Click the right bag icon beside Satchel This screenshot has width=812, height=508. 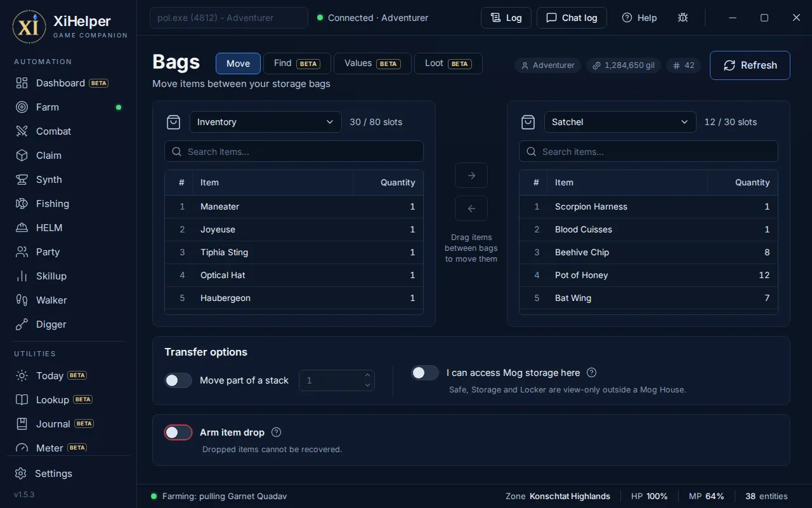(528, 122)
